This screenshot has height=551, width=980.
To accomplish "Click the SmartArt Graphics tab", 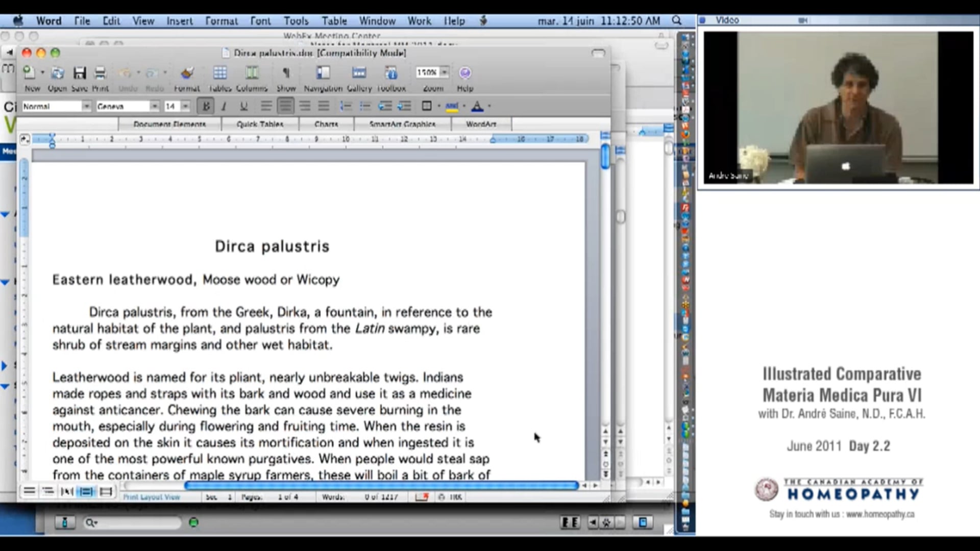I will (402, 124).
